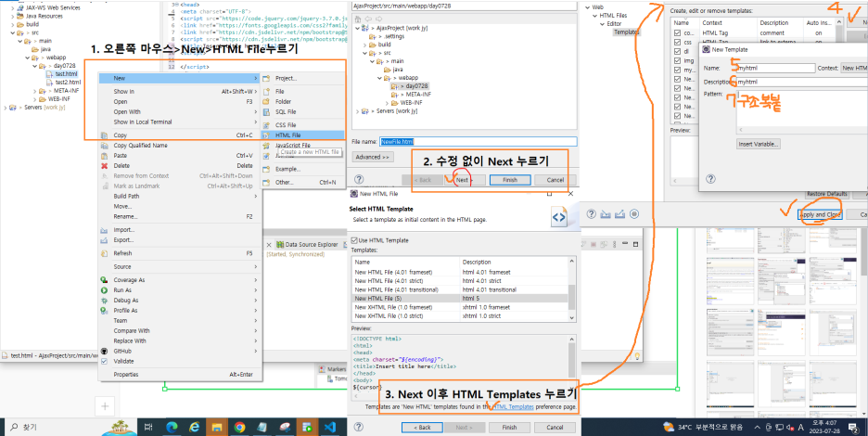Uncheck Use HTML Template checkbox

click(x=355, y=240)
